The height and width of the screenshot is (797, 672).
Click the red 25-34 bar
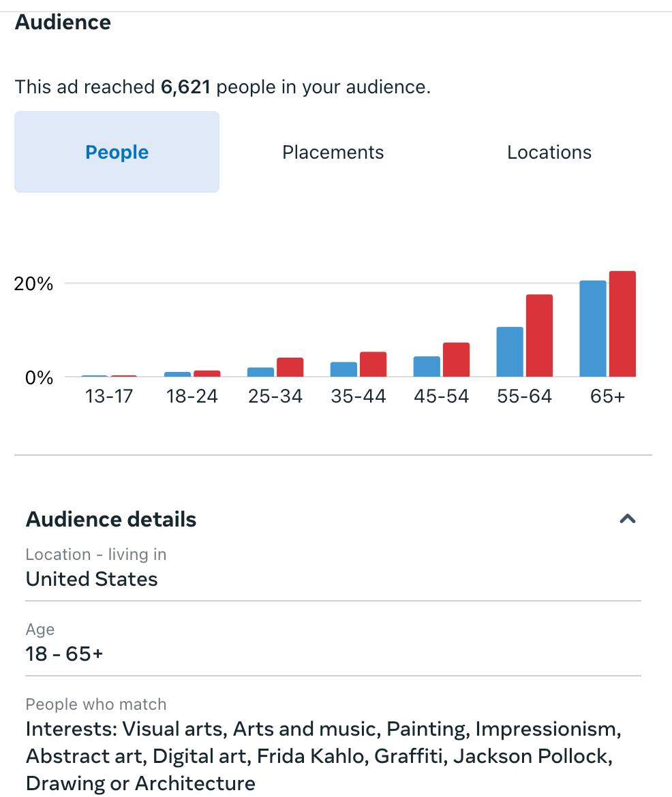(x=290, y=367)
